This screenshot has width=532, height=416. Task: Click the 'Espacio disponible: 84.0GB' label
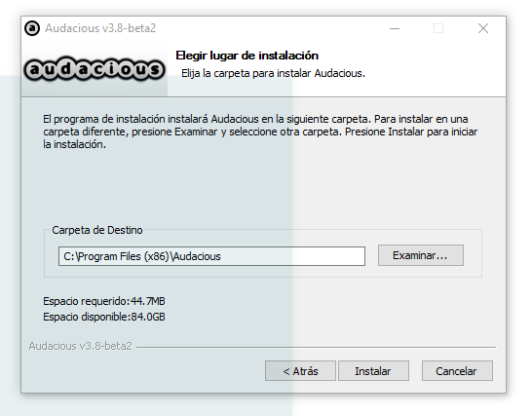pyautogui.click(x=104, y=317)
